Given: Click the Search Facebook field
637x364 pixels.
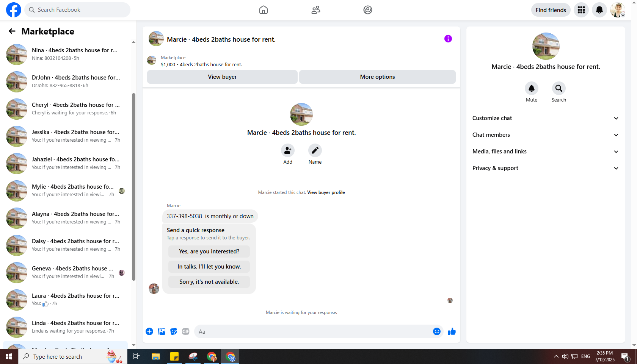Looking at the screenshot, I should tap(77, 10).
